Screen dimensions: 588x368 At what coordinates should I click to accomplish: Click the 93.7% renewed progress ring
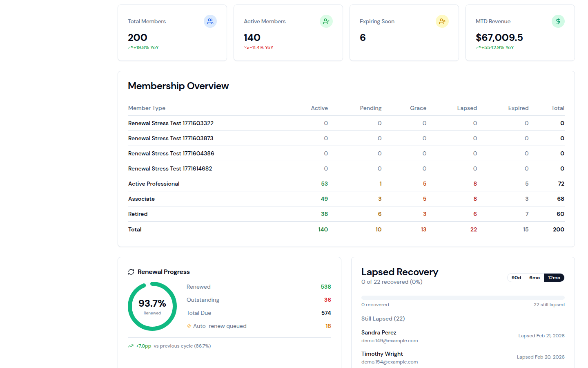click(152, 306)
